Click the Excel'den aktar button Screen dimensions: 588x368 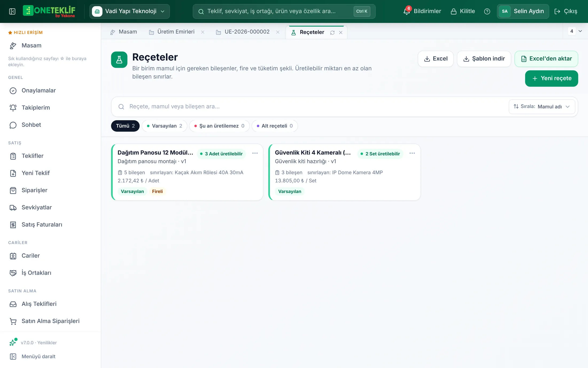click(546, 59)
